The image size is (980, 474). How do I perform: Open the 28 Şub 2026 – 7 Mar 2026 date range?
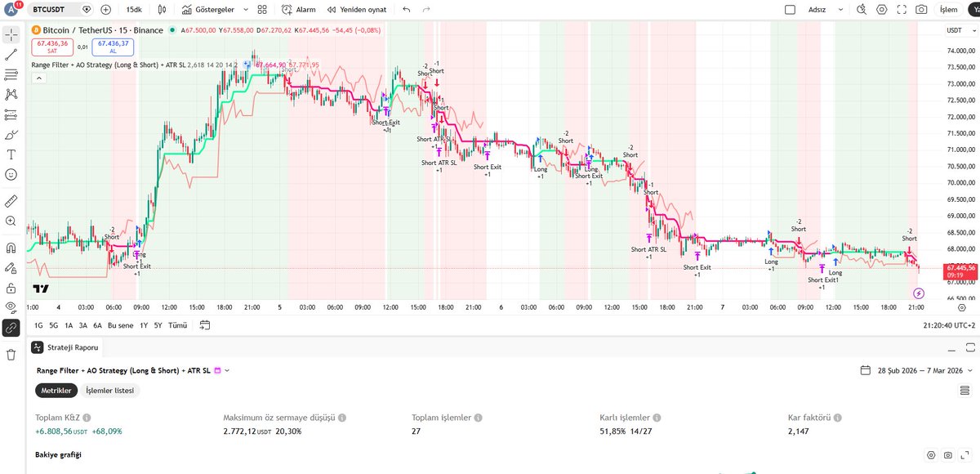(x=918, y=370)
